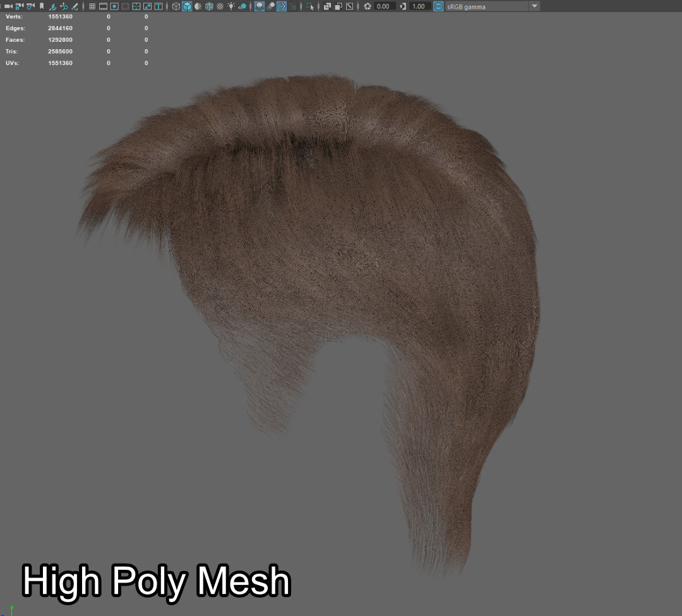Open the sRGB gamma view transform dropdown
The width and height of the screenshot is (682, 616).
coord(534,6)
